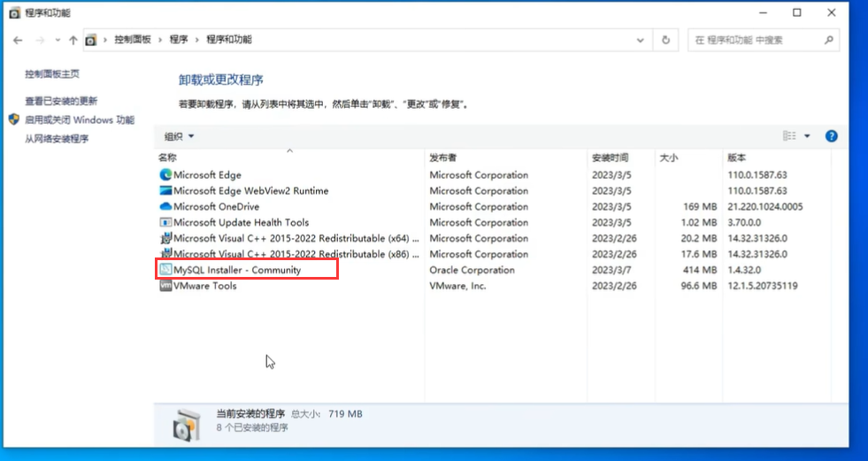Viewport: 868px width, 461px height.
Task: Click version 21.220.1024.0005 cell
Action: tap(765, 206)
